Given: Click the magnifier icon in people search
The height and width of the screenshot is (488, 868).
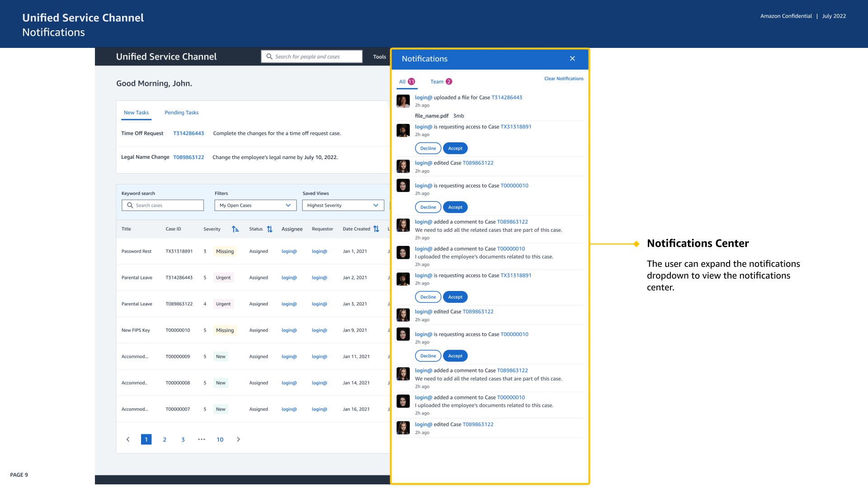Looking at the screenshot, I should point(269,56).
